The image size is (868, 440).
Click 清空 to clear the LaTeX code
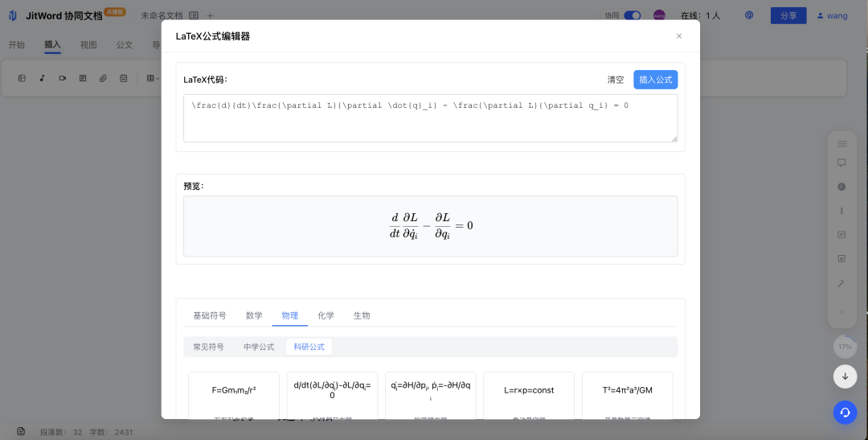click(x=616, y=80)
